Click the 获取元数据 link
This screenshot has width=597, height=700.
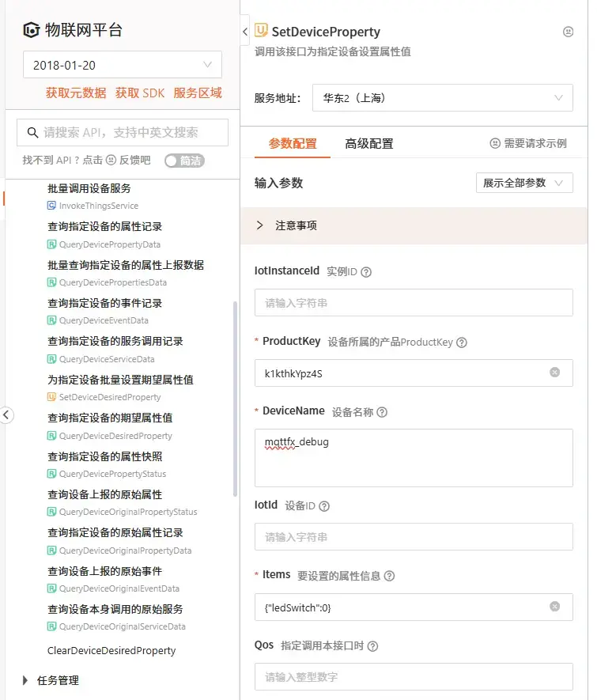point(75,93)
